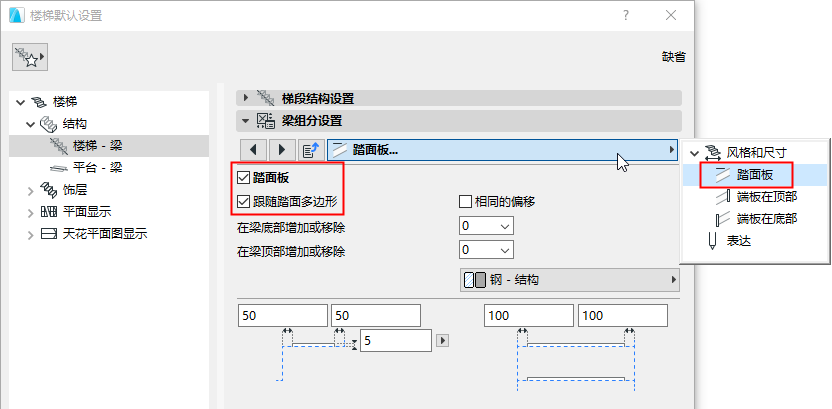Click the rightmost 100 dimension field
832x409 pixels.
(x=623, y=316)
